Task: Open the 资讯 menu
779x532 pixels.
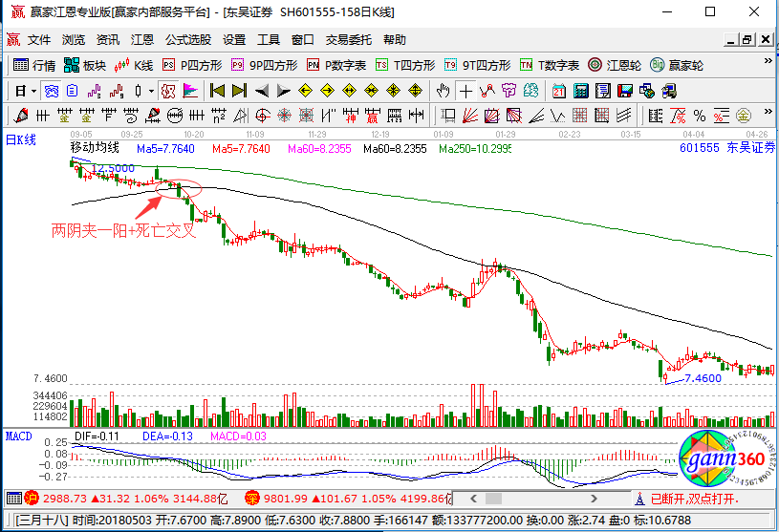Action: (x=108, y=40)
